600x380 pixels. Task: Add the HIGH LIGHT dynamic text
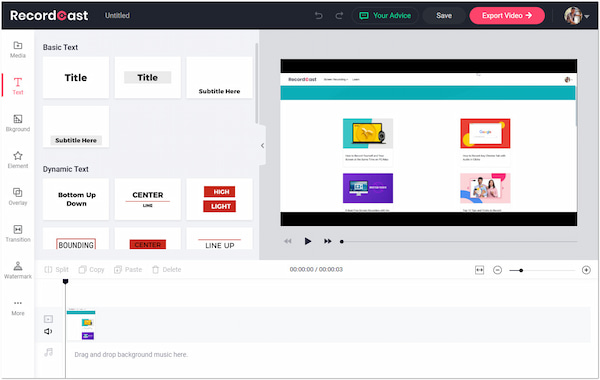219,199
